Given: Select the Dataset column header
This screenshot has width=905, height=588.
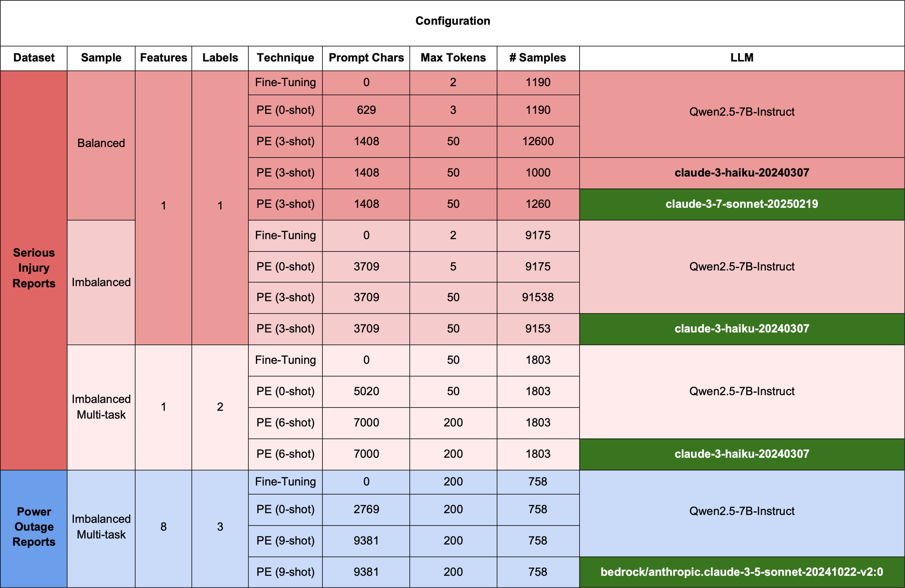Looking at the screenshot, I should [x=34, y=58].
